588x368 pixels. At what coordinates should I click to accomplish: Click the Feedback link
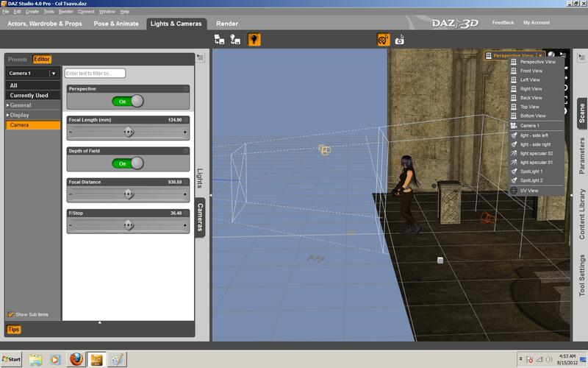click(x=503, y=23)
